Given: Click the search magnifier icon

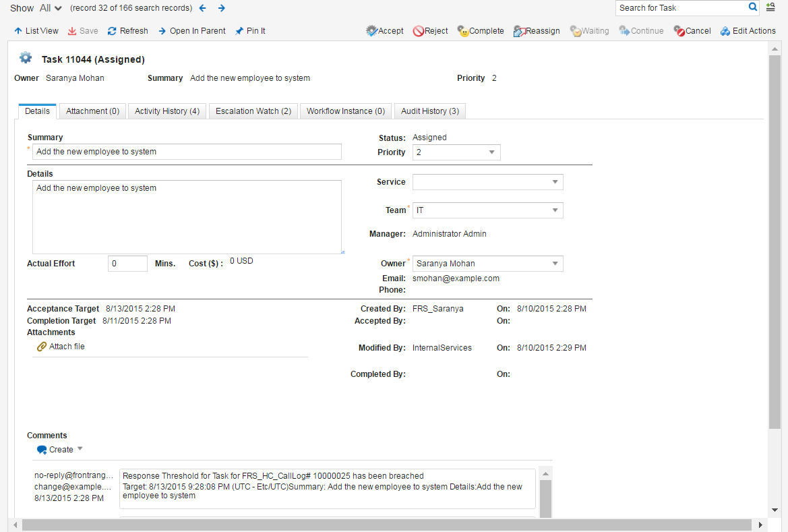Looking at the screenshot, I should click(x=753, y=7).
